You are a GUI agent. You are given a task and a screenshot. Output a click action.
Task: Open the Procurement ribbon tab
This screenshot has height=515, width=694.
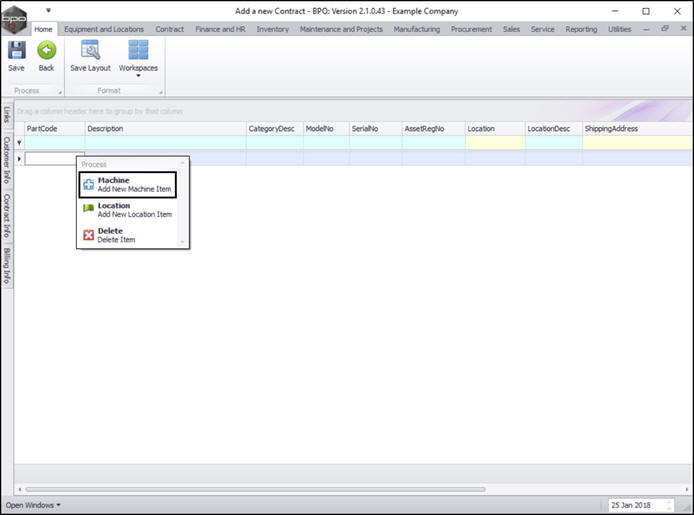pos(471,29)
